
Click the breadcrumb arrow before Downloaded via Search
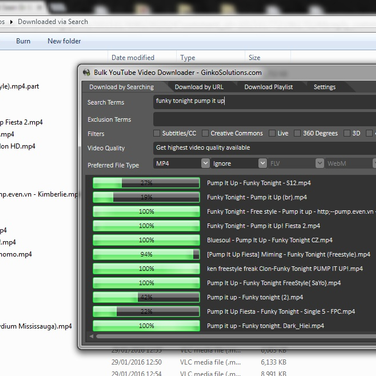click(x=11, y=22)
